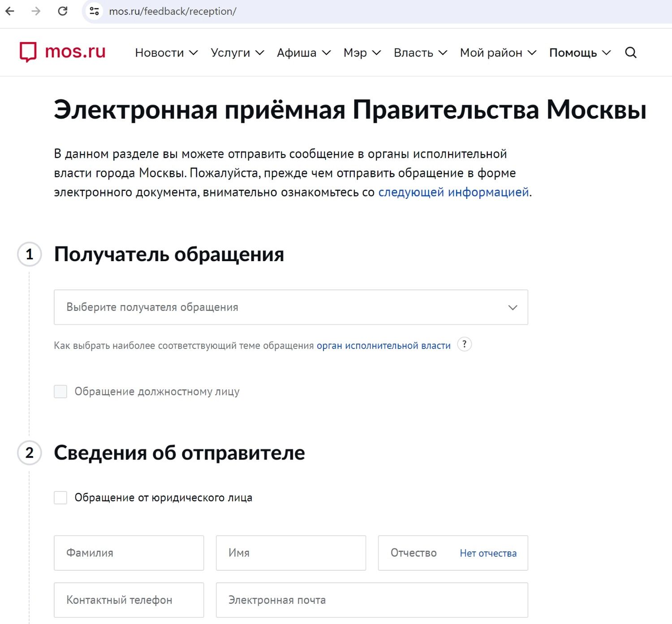Open 'орган исполнительной власти' link

383,346
